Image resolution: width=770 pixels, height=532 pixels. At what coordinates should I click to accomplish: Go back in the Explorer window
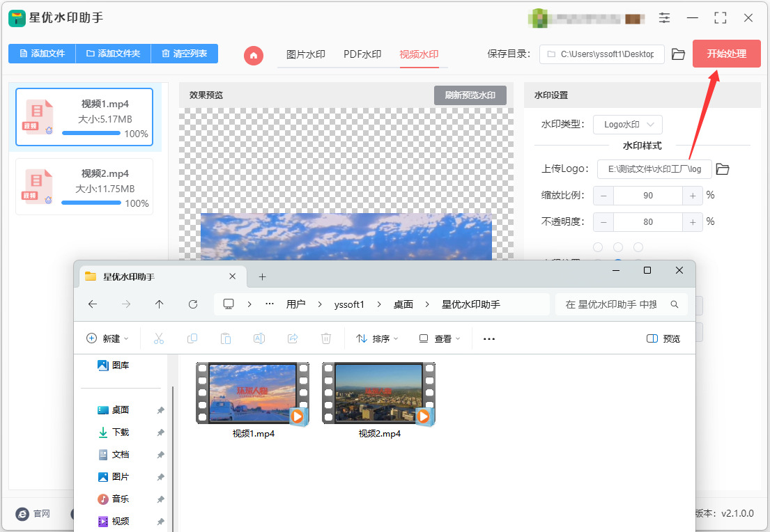(93, 304)
